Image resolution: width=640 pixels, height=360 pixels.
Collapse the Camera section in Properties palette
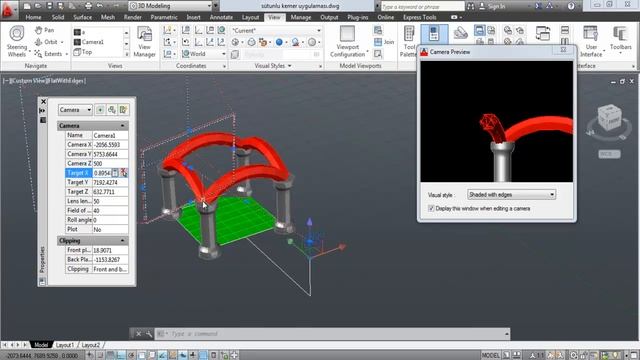click(x=122, y=126)
